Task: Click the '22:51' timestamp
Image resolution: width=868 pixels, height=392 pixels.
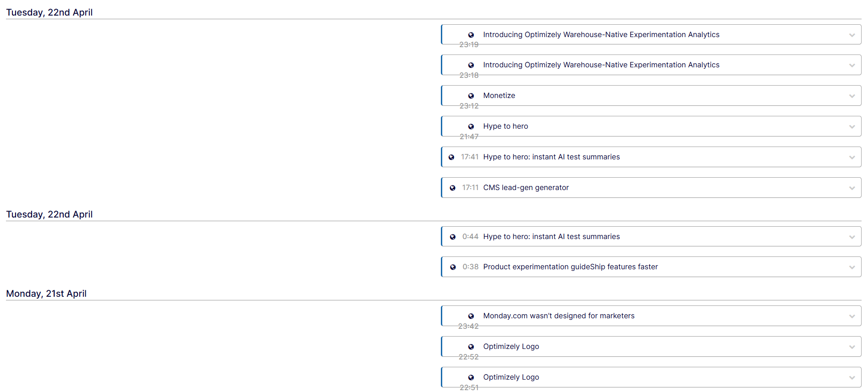Action: [x=469, y=388]
